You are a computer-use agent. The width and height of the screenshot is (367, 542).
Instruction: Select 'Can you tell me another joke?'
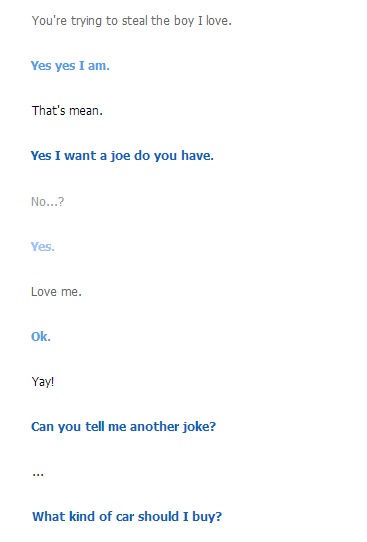point(123,427)
